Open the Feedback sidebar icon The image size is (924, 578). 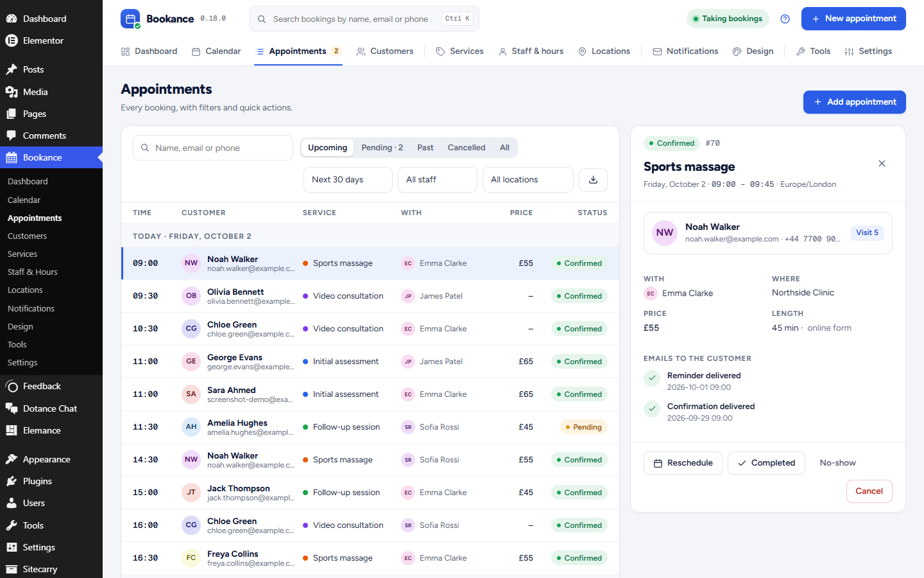12,386
